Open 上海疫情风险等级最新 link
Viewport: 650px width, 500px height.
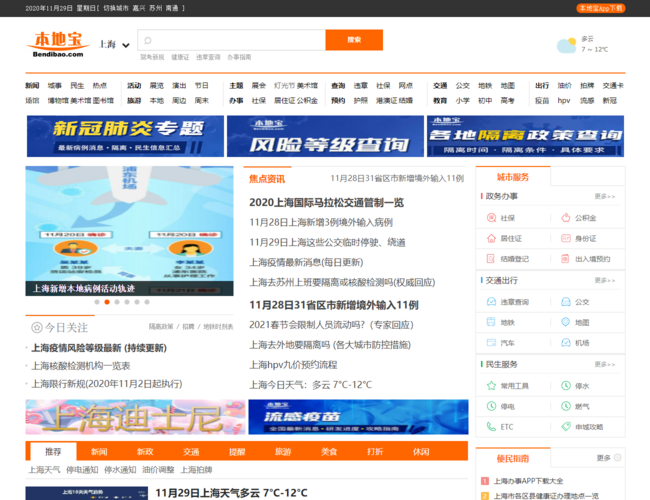pyautogui.click(x=99, y=348)
